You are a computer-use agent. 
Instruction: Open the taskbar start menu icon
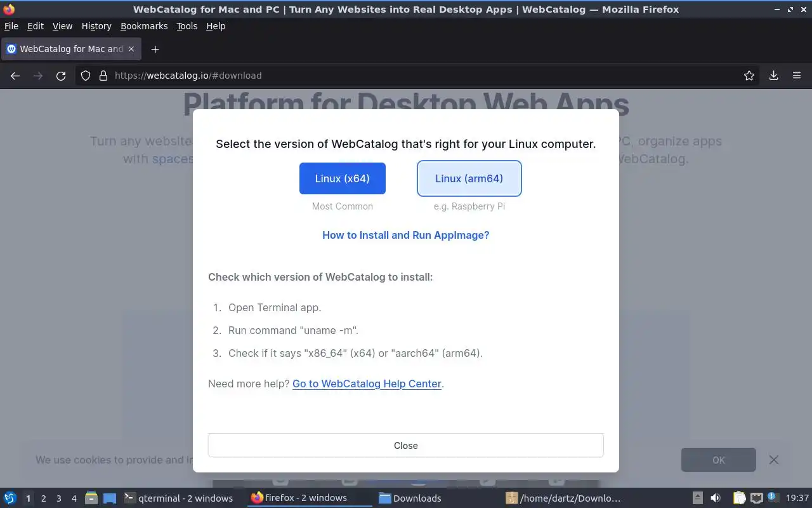(10, 498)
